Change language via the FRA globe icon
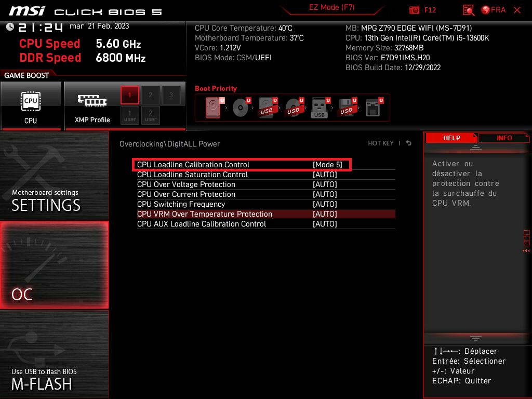 494,10
